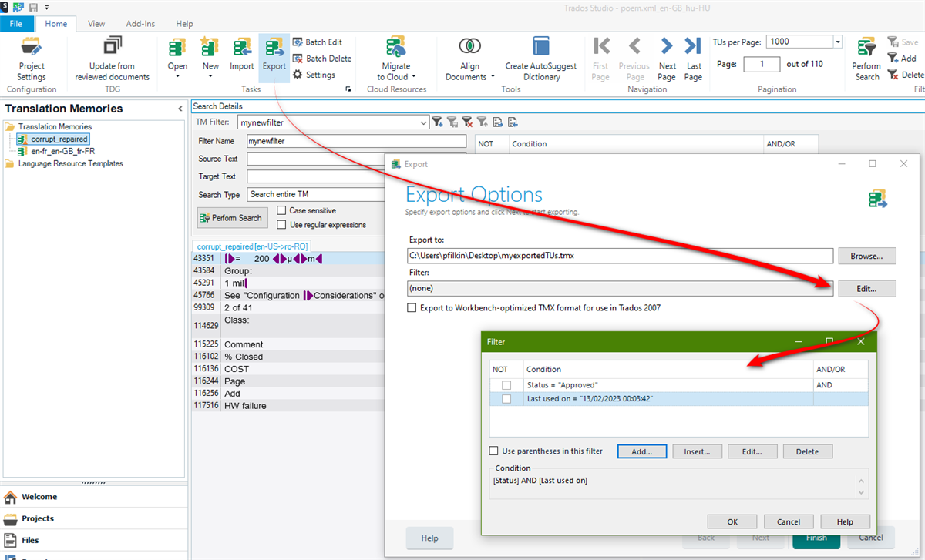Open the TM Filter dropdown

point(423,122)
